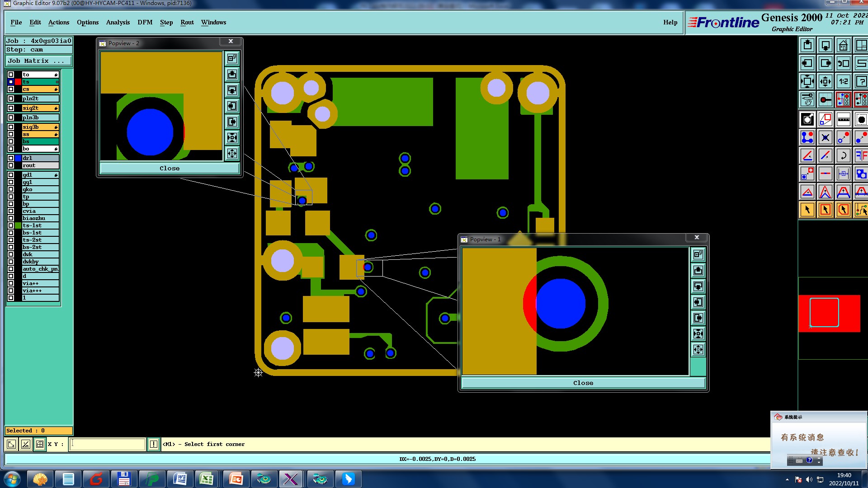The width and height of the screenshot is (868, 488).
Task: Select the plain arrow selection tool
Action: click(807, 210)
